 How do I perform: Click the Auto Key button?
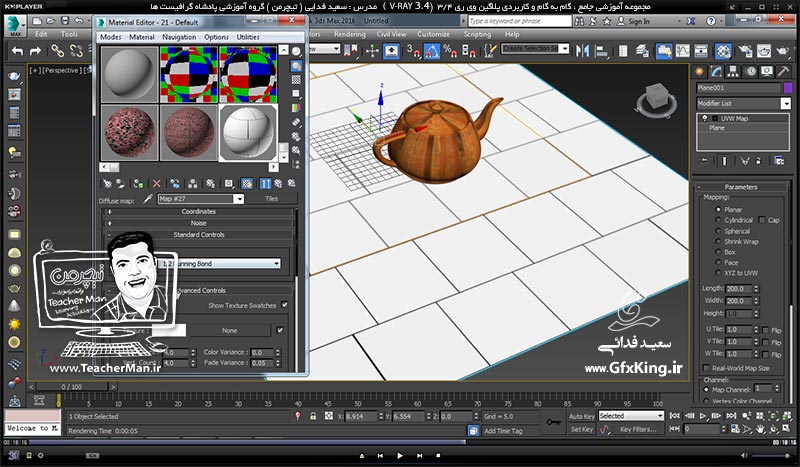pos(582,416)
